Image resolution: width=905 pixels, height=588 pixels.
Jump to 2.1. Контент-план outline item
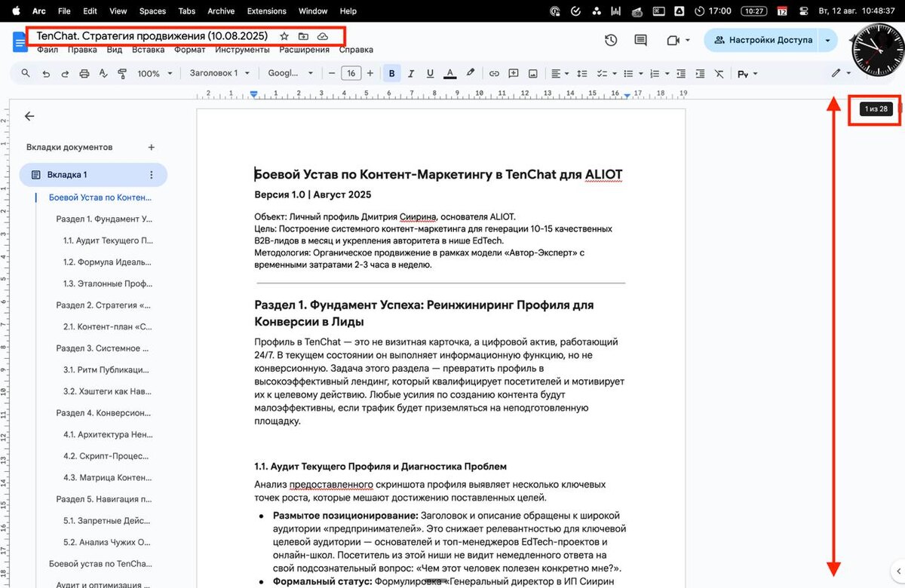108,327
